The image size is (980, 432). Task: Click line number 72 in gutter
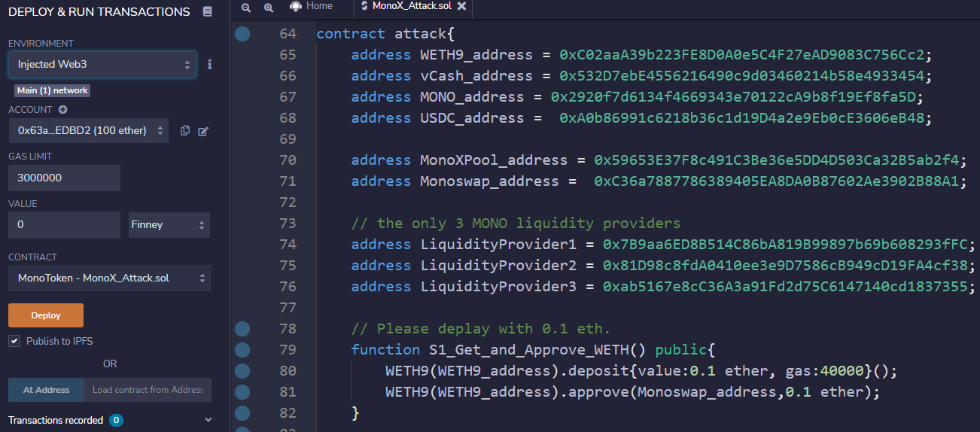(x=287, y=202)
